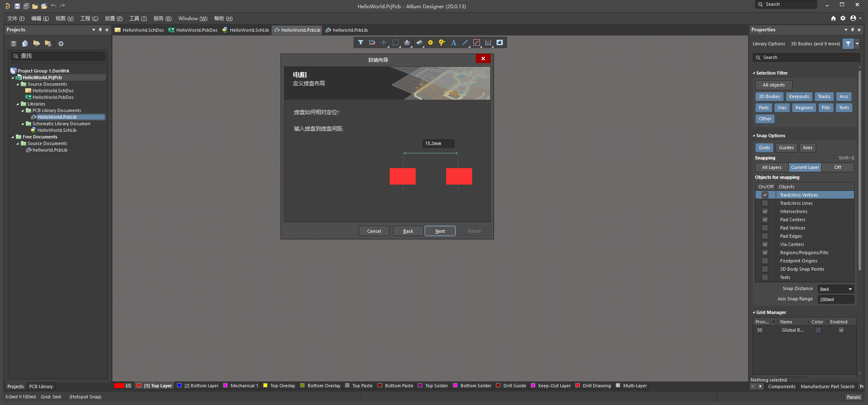Image resolution: width=868 pixels, height=405 pixels.
Task: Open the Projects panel settings gear
Action: 61,43
